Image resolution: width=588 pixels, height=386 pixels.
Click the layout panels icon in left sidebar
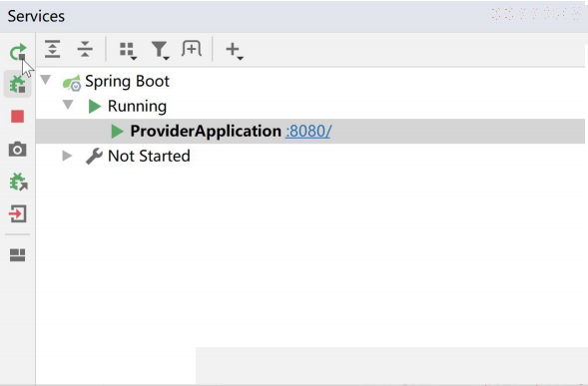pyautogui.click(x=18, y=255)
